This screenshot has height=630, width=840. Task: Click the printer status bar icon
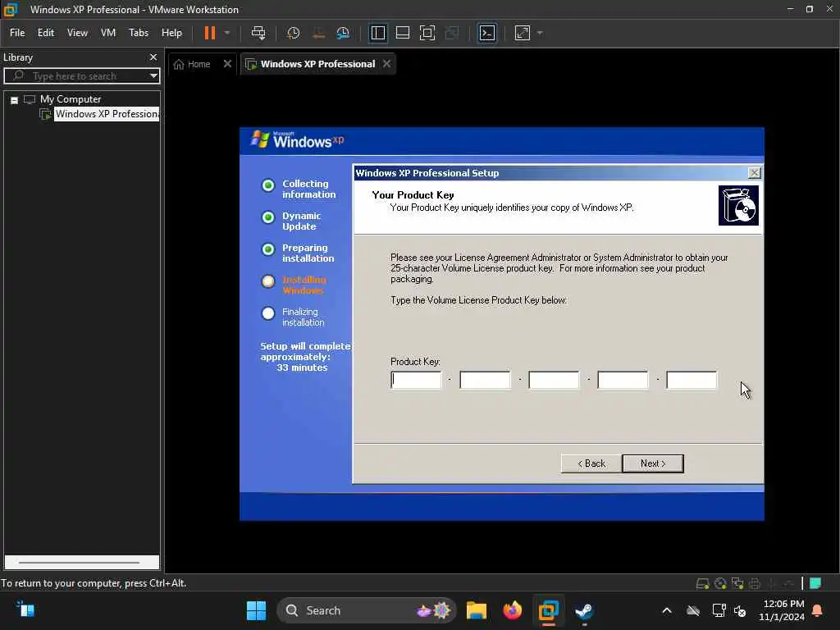pyautogui.click(x=755, y=583)
